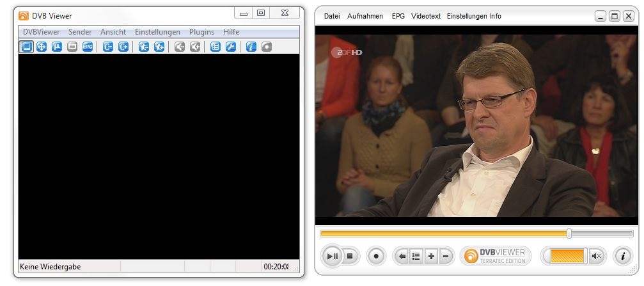This screenshot has height=286, width=644.
Task: Click the blue info icon in left toolbar
Action: (251, 47)
